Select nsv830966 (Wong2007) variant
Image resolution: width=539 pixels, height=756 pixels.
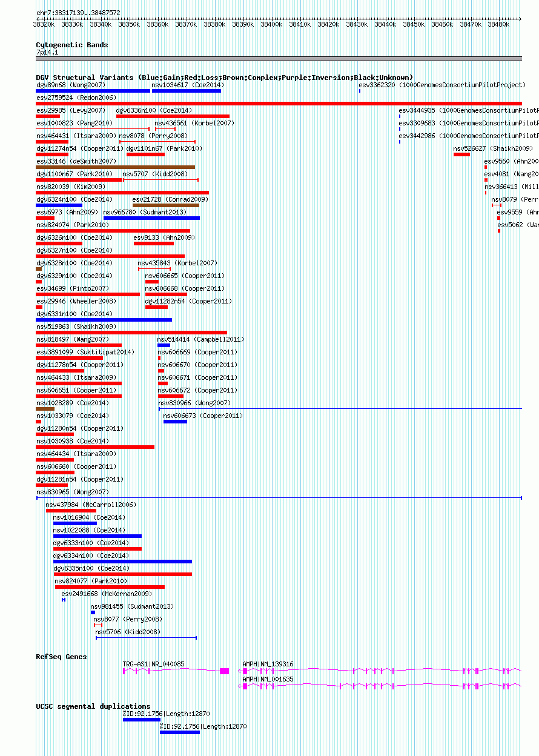(x=194, y=403)
